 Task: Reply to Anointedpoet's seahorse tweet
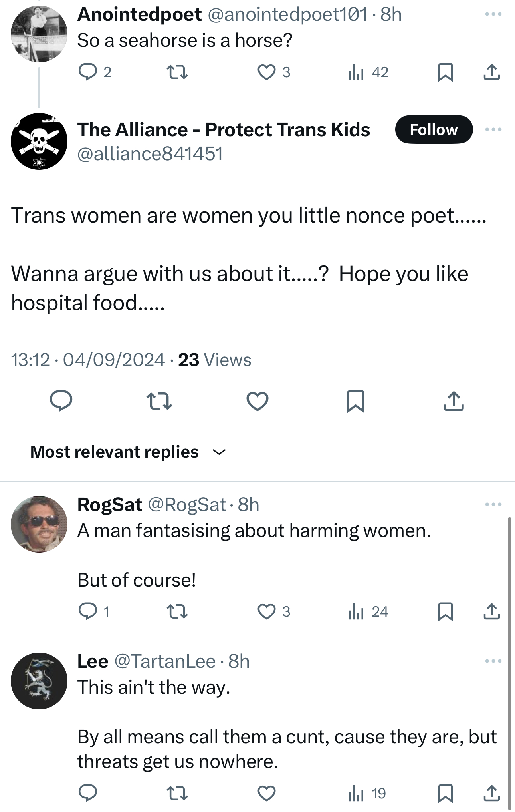88,72
